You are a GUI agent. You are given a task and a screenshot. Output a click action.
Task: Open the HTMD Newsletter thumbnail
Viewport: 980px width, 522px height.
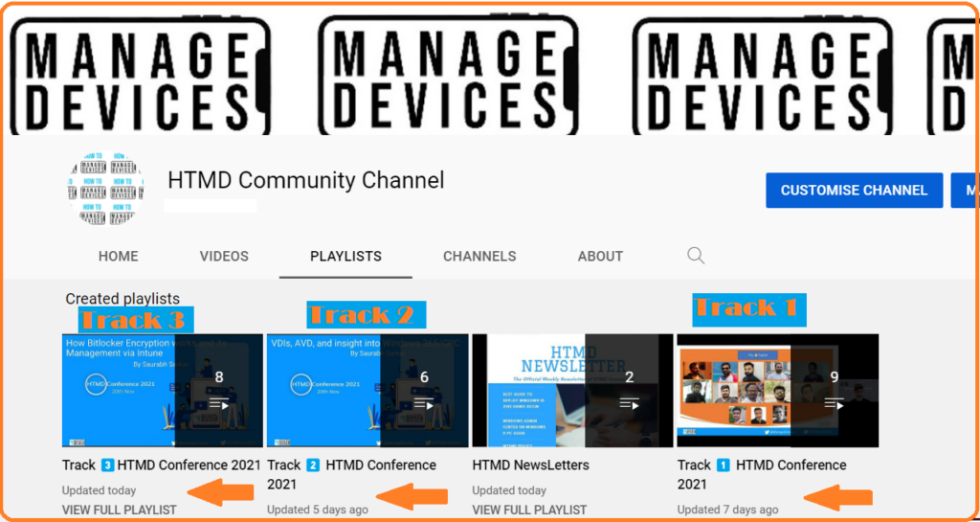click(x=572, y=390)
